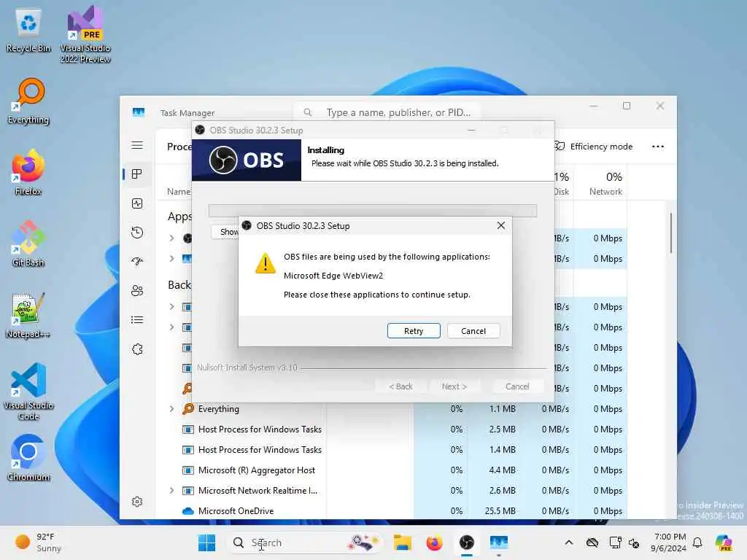Expand Microsoft Network Realtime process row
This screenshot has height=560, width=747.
[172, 491]
